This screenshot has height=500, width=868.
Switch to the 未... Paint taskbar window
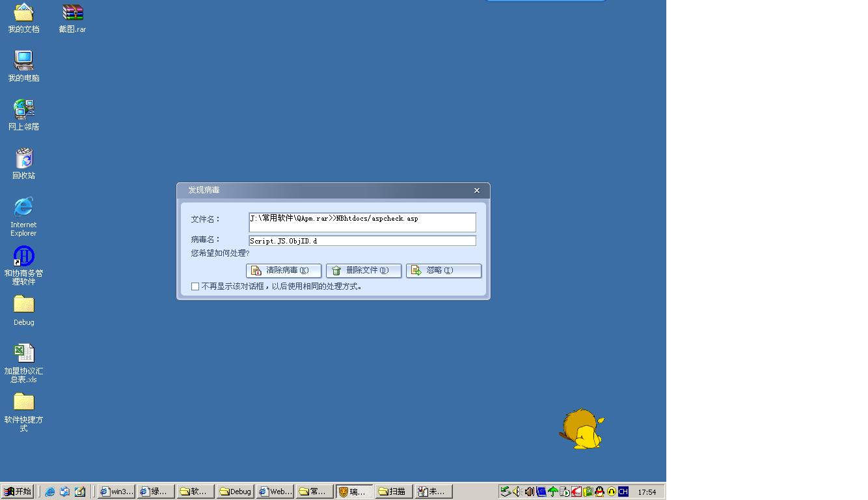pyautogui.click(x=434, y=492)
